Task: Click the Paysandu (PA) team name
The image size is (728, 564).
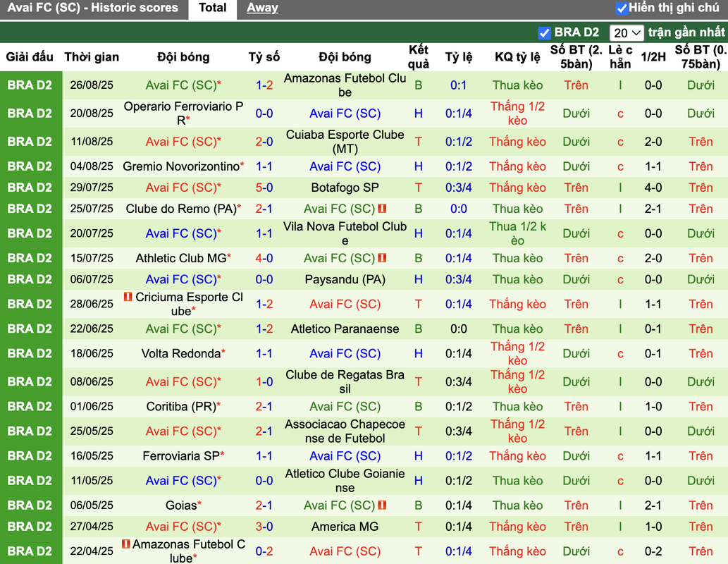Action: coord(345,279)
